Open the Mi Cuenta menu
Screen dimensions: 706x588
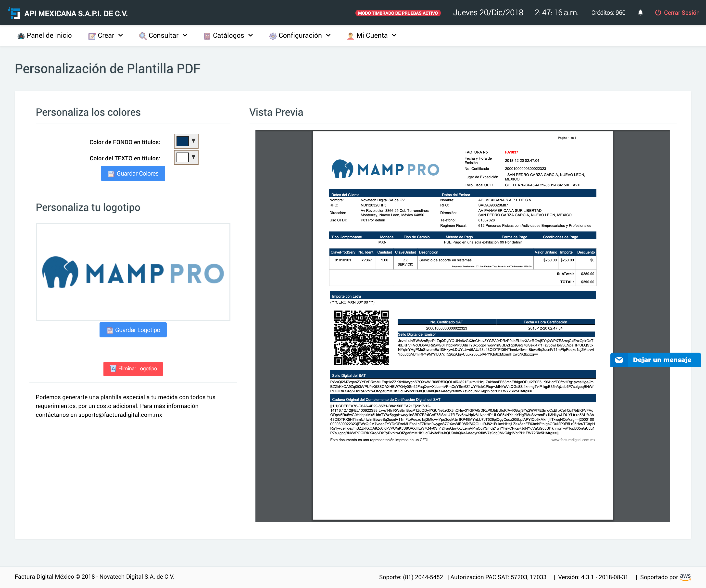pos(372,36)
